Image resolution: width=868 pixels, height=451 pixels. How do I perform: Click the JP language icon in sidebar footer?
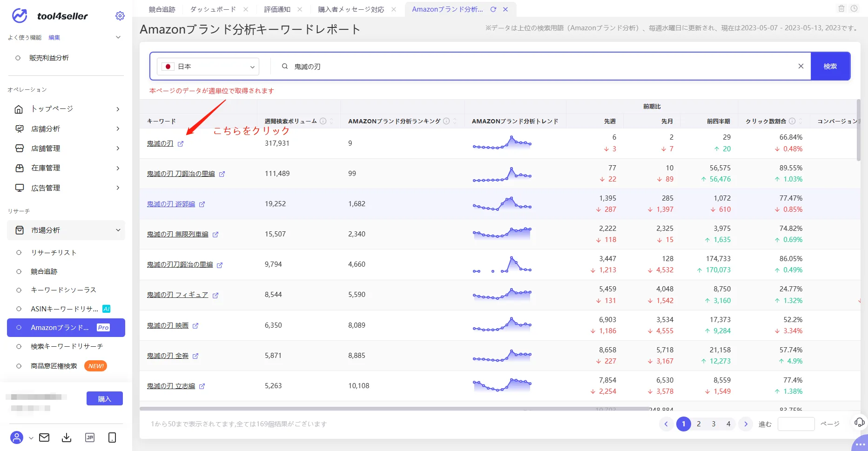pyautogui.click(x=90, y=438)
